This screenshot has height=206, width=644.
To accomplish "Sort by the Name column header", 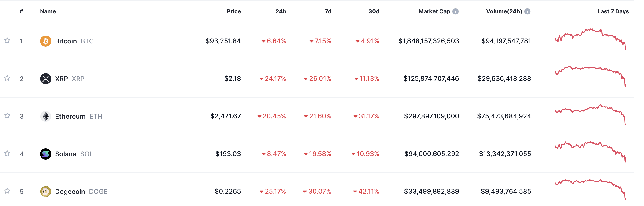I will pyautogui.click(x=48, y=11).
